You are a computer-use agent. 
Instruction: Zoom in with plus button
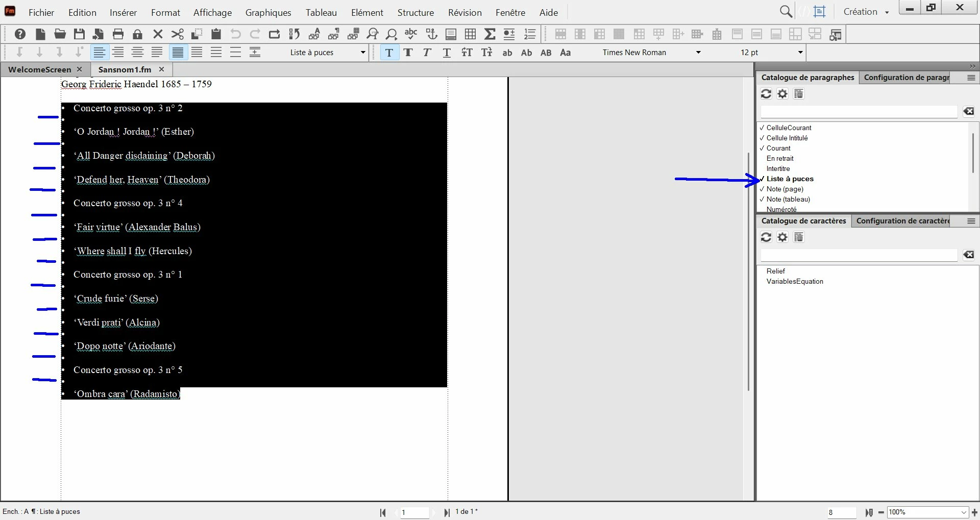(974, 512)
